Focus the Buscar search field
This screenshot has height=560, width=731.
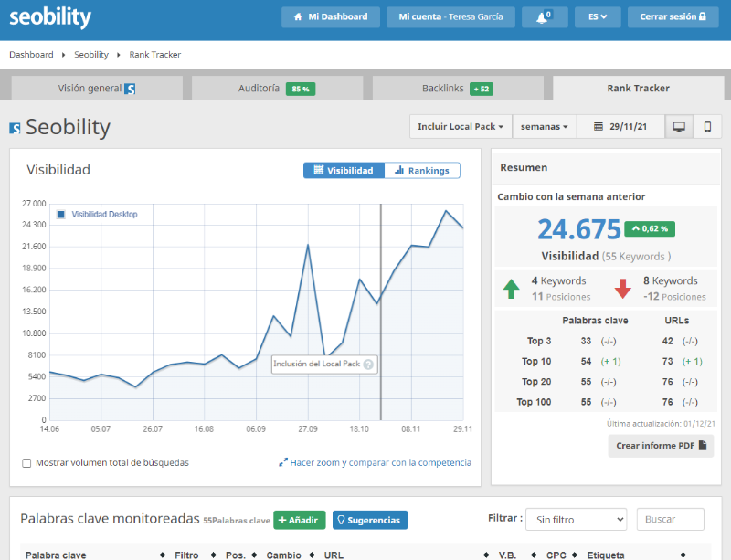point(671,520)
